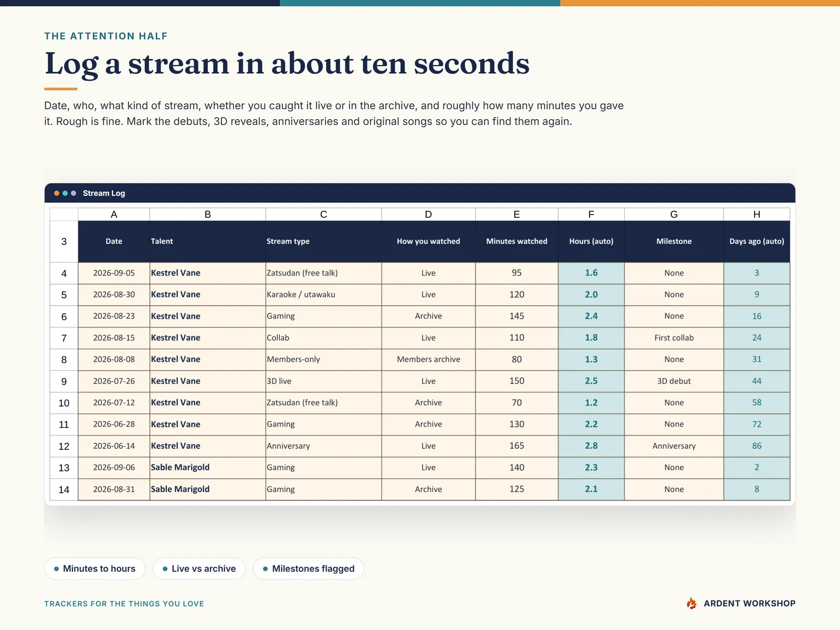The width and height of the screenshot is (840, 630).
Task: Click date cell 2026-07-26
Action: (x=114, y=381)
